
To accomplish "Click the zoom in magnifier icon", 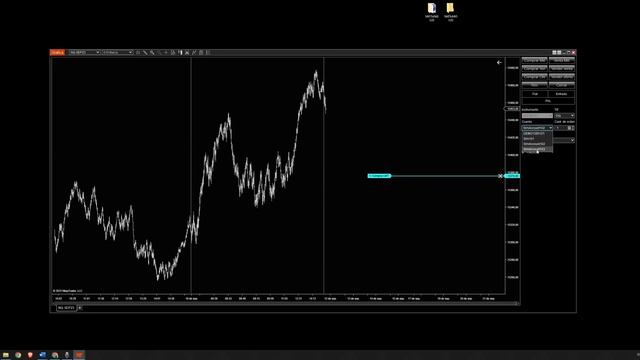I will pyautogui.click(x=152, y=52).
